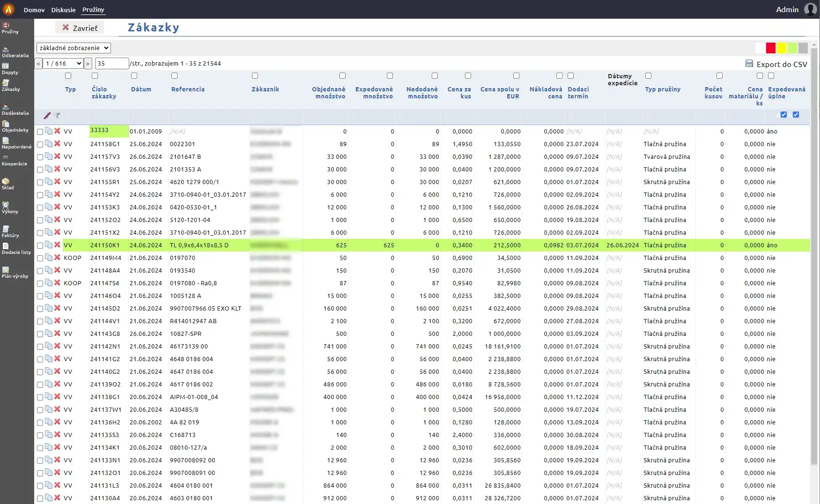This screenshot has height=504, width=820.
Task: Tick the checkbox above the Počet kusov column
Action: [720, 75]
